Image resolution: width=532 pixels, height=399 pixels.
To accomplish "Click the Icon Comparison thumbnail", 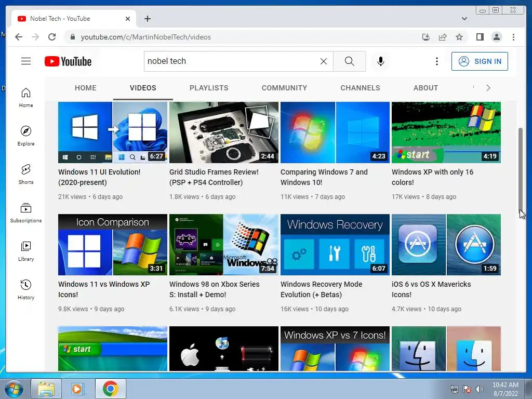I will point(113,245).
